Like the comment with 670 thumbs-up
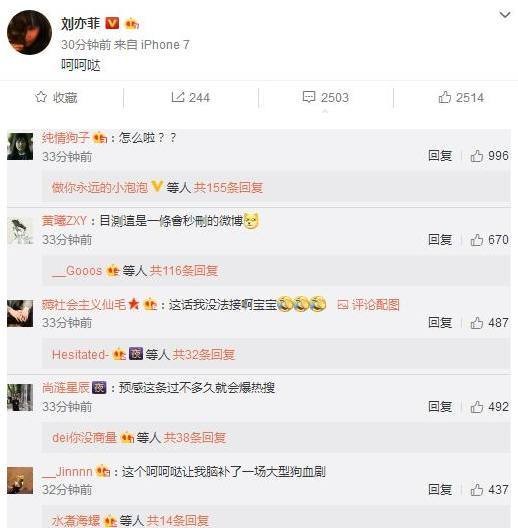The width and height of the screenshot is (518, 528). click(477, 240)
